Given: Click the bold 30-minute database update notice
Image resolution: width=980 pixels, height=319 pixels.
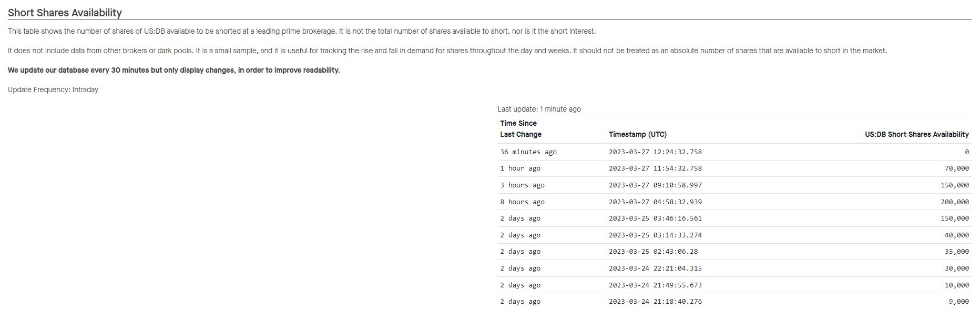Looking at the screenshot, I should coord(173,70).
